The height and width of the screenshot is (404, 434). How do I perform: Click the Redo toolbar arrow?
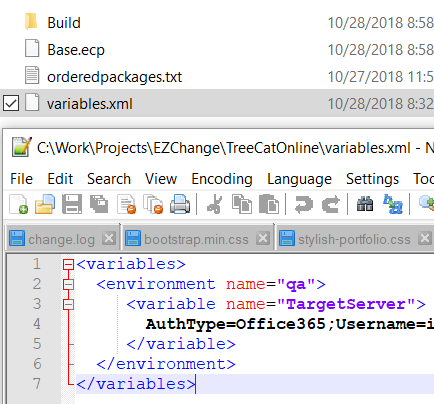[x=330, y=204]
